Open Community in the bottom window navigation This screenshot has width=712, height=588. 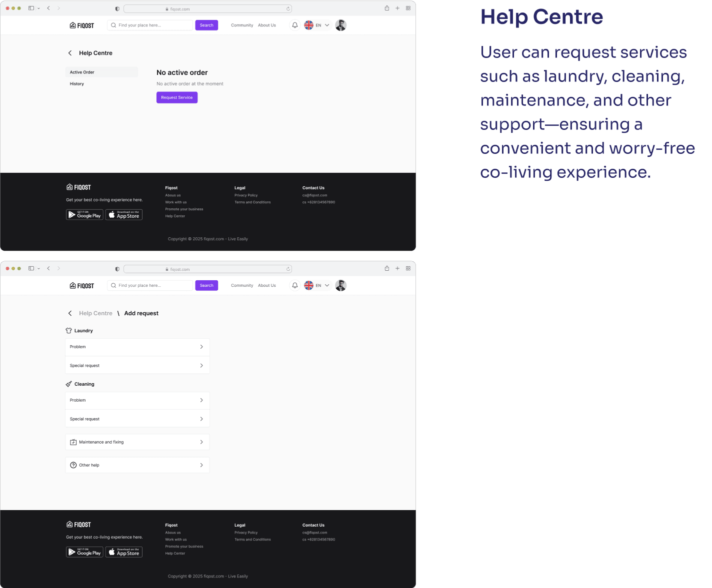coord(242,285)
